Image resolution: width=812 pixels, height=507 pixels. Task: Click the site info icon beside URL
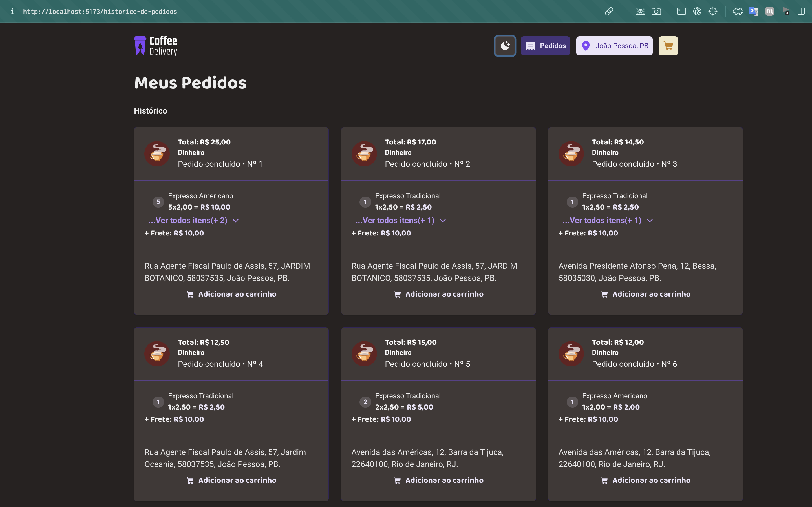pos(12,11)
